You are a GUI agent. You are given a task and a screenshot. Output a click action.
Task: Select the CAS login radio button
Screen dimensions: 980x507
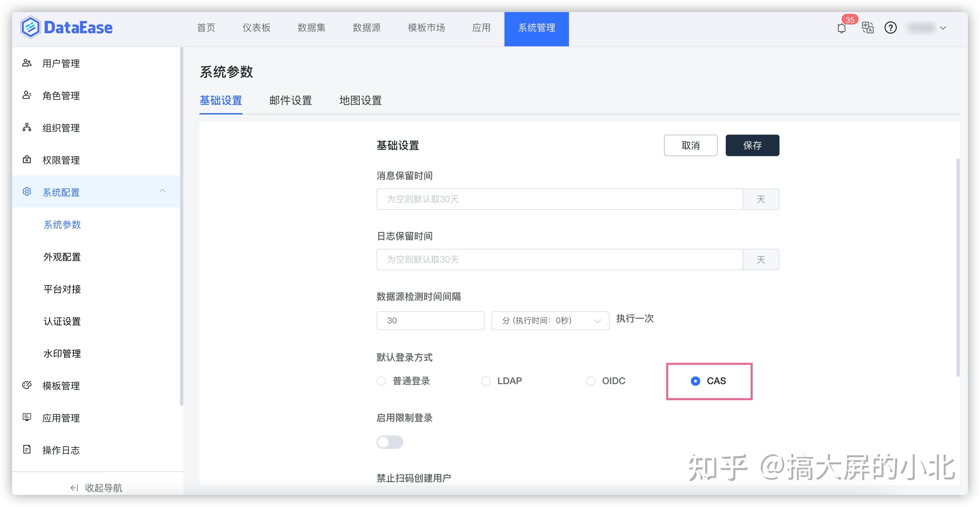(x=696, y=381)
